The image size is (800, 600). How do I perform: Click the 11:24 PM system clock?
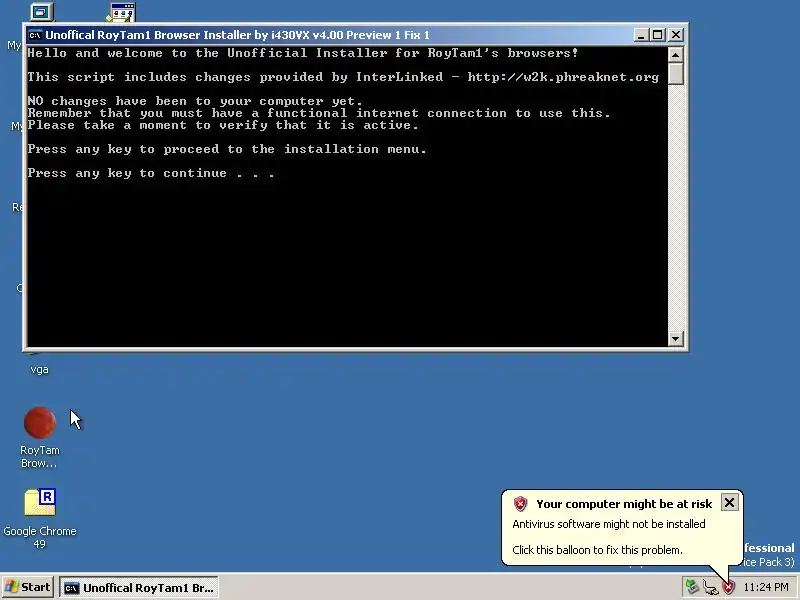coord(766,587)
